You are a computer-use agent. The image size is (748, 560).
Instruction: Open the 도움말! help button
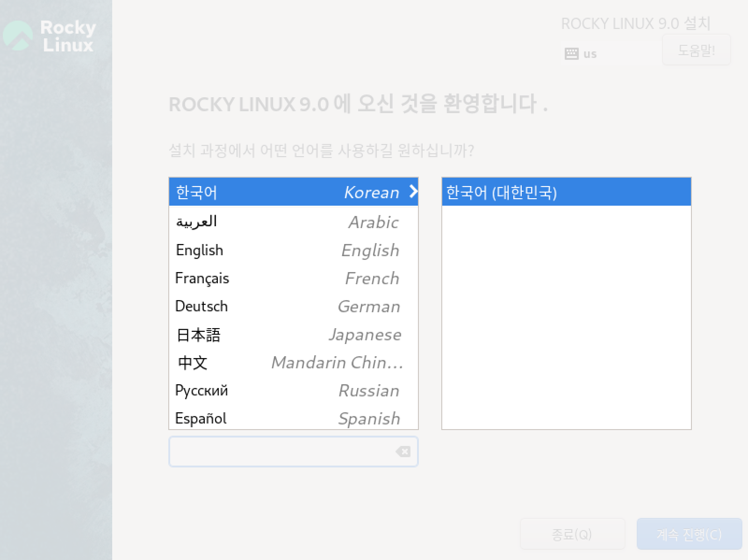[696, 50]
